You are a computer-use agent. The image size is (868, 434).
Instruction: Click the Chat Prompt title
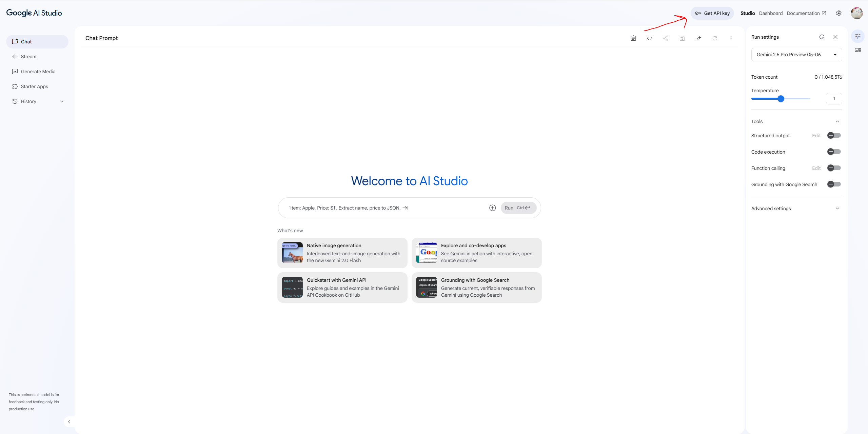pos(101,38)
